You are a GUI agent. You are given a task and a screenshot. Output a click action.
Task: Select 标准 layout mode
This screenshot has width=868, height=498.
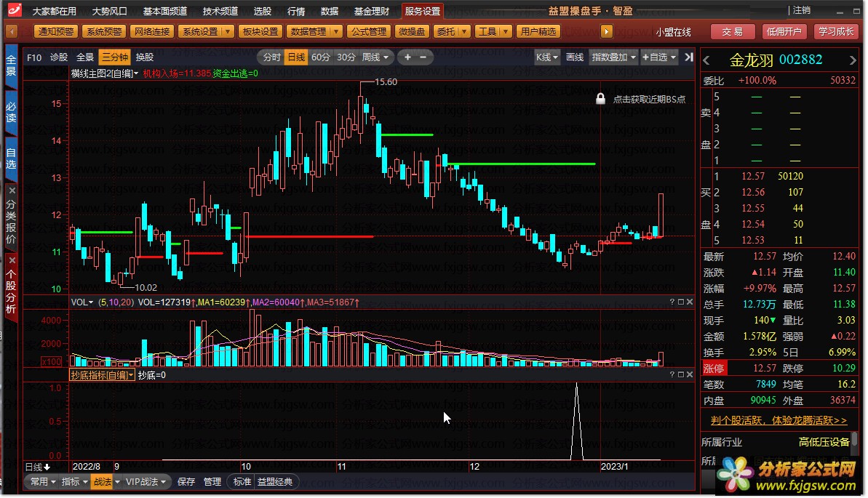pos(242,481)
